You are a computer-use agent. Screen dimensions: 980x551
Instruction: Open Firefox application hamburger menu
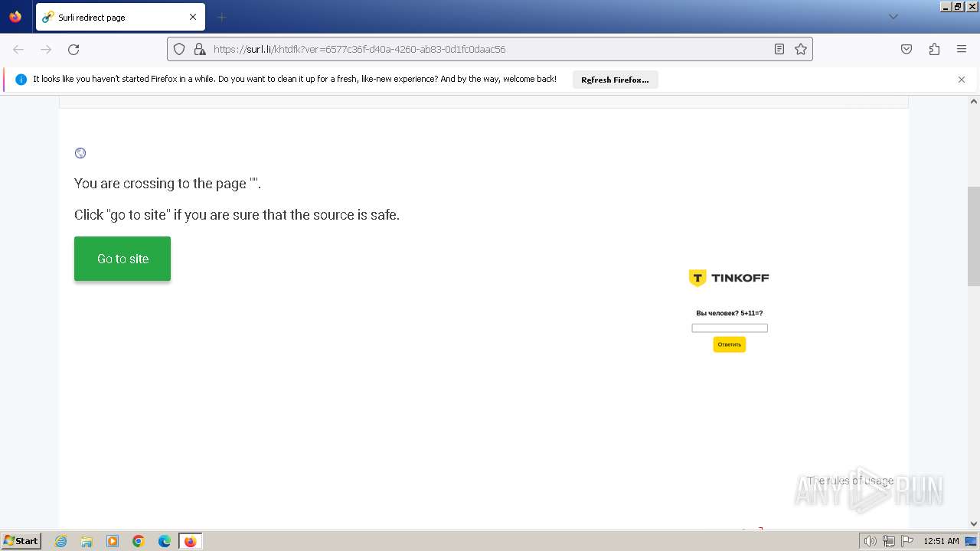click(962, 49)
